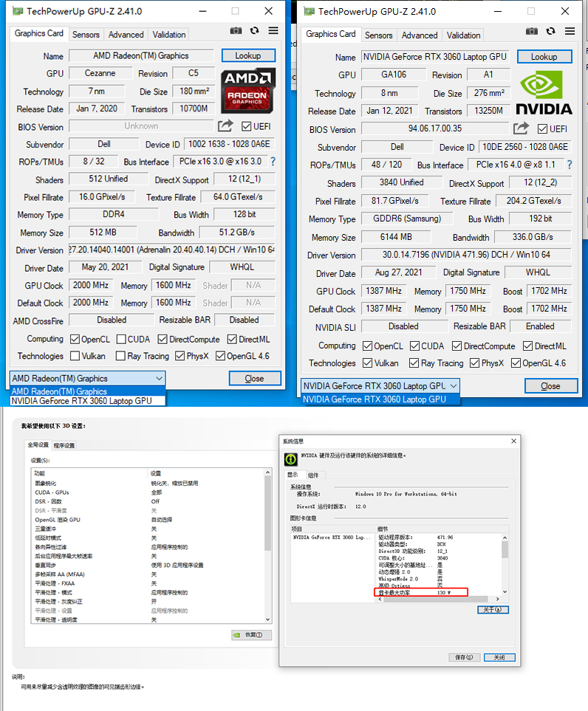Open the hamburger menu in AMD GPU-Z window

click(x=273, y=30)
